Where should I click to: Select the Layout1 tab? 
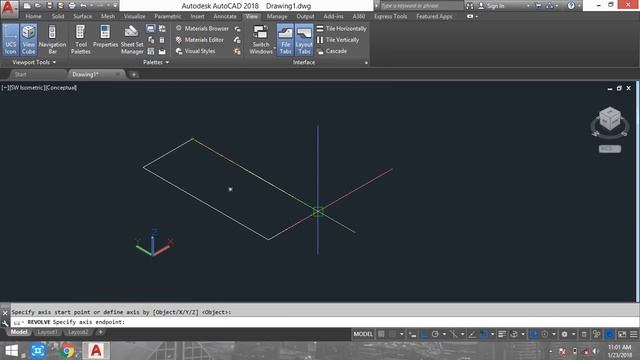pyautogui.click(x=47, y=332)
